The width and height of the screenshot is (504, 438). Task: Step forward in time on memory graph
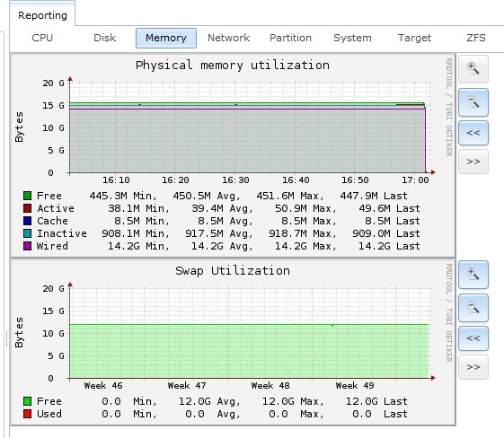pyautogui.click(x=473, y=162)
